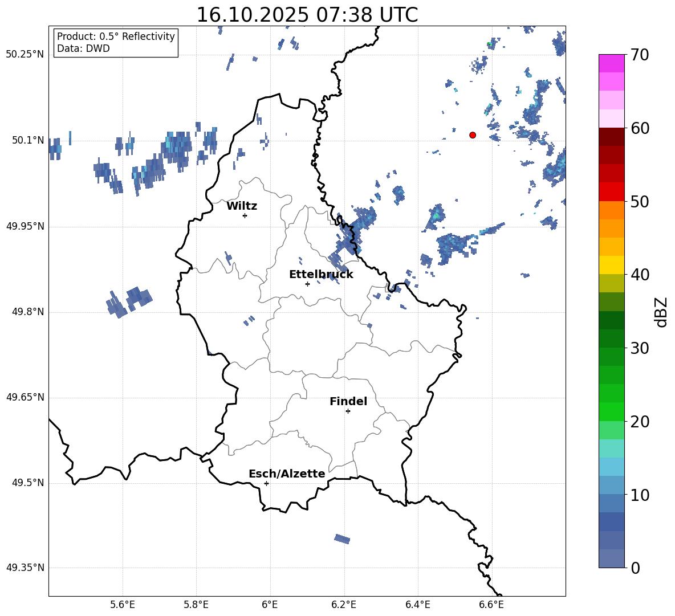Click the 6.2°E longitude label
Screen dimensions: 675x616
point(344,605)
